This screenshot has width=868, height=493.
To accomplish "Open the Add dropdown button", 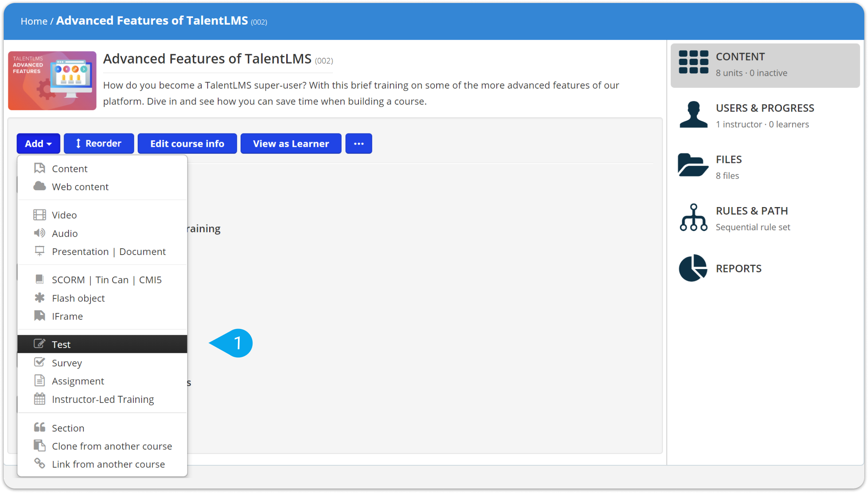I will pos(38,144).
